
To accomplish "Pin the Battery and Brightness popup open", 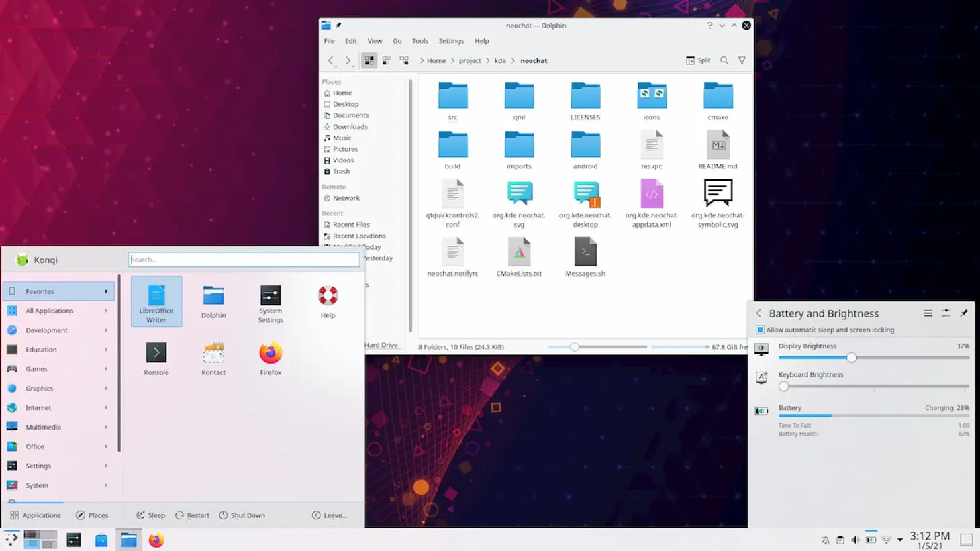I will 963,313.
